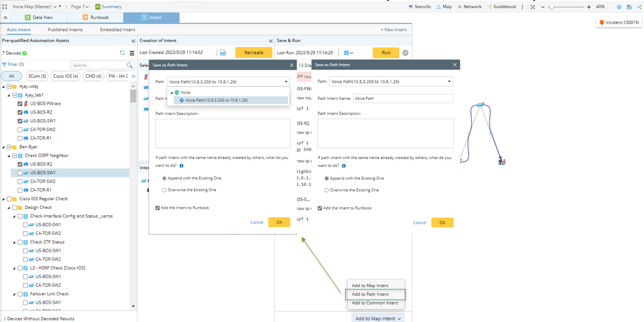Viewport: 644px width, 322px height.
Task: Open the log icon beside Recreate
Action: tap(223, 53)
